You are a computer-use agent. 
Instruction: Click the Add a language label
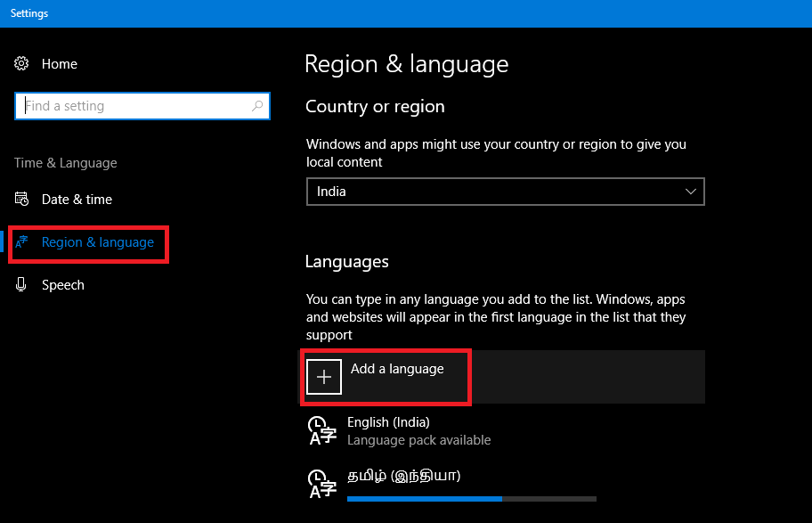397,369
